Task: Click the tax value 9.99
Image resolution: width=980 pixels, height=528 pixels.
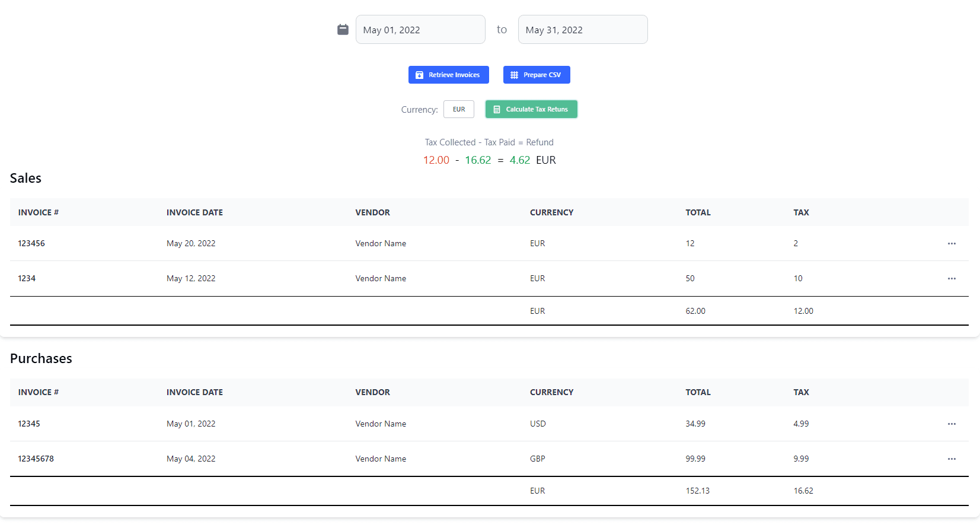Action: point(801,459)
